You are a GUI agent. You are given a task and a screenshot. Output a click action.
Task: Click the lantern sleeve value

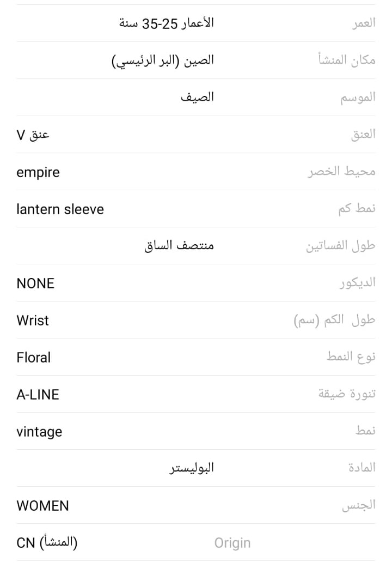(x=60, y=209)
